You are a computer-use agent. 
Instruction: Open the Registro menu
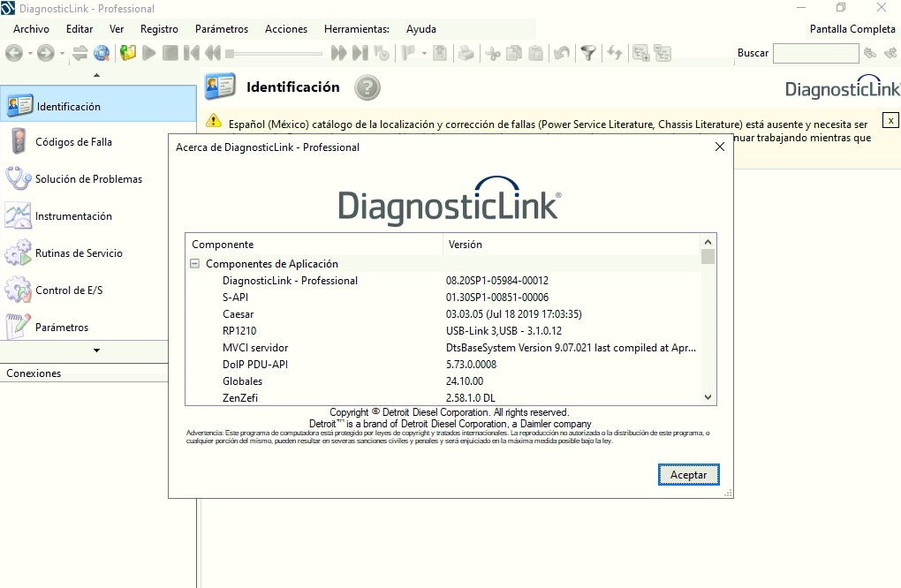coord(159,29)
